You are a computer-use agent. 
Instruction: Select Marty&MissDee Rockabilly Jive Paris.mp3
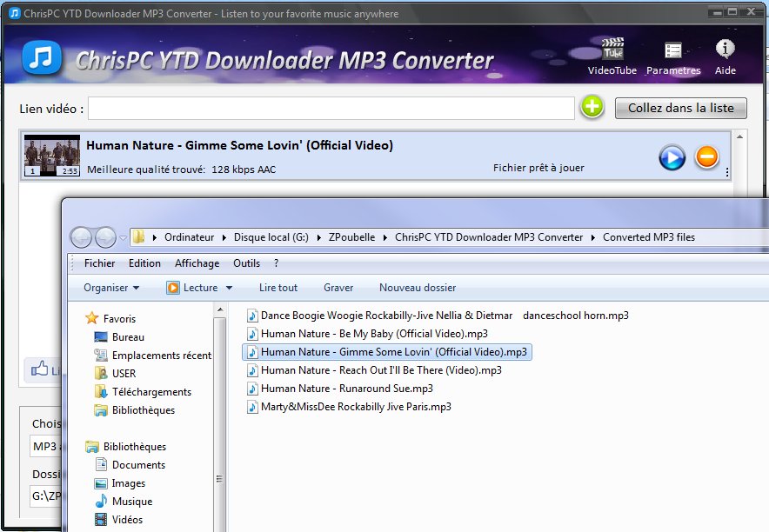349,407
